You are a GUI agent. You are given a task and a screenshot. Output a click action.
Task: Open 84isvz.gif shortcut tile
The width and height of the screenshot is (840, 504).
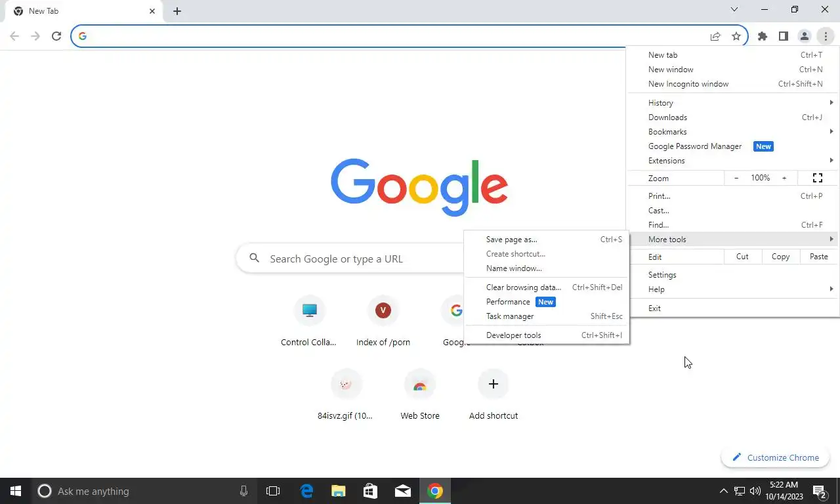(346, 394)
